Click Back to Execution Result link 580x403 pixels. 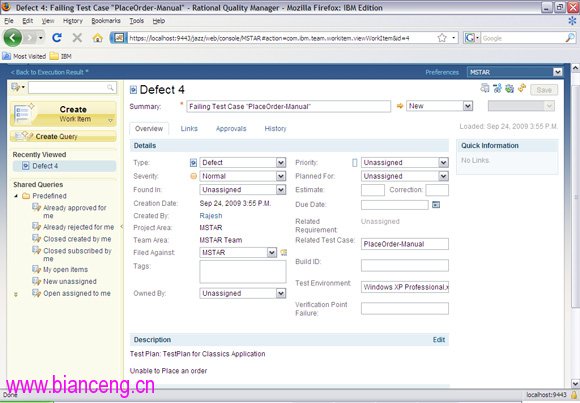49,72
